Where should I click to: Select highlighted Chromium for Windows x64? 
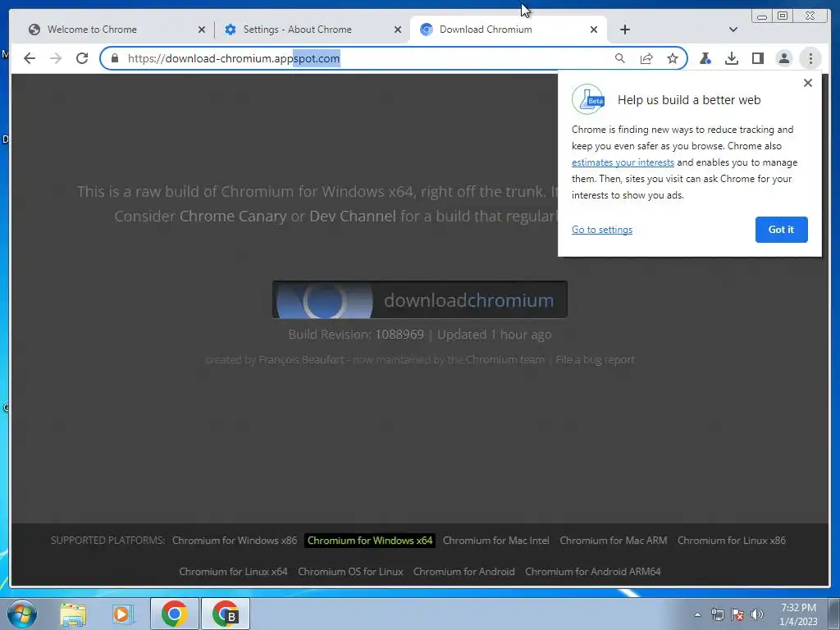point(370,541)
